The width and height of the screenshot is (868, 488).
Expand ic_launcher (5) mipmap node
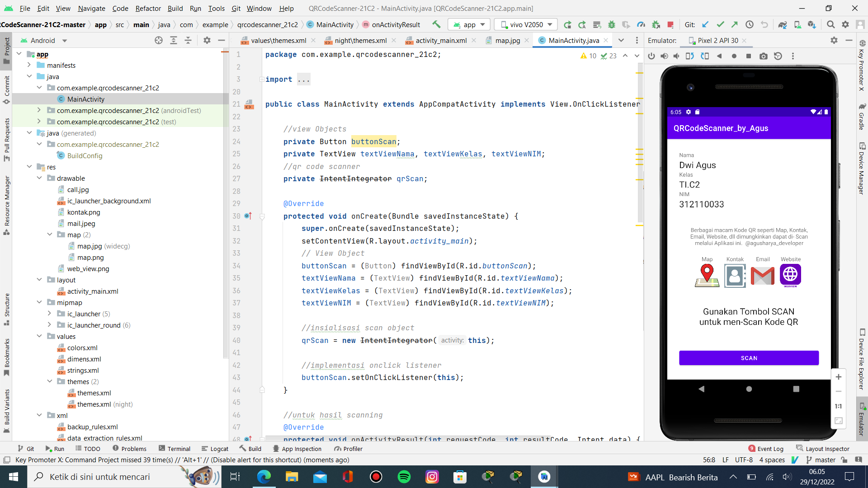[x=49, y=314]
